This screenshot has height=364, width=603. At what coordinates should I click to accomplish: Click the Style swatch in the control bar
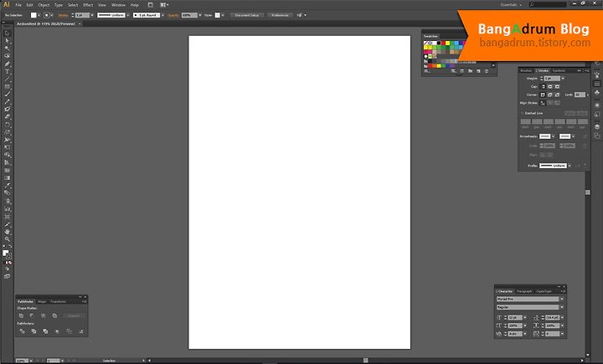click(x=218, y=15)
